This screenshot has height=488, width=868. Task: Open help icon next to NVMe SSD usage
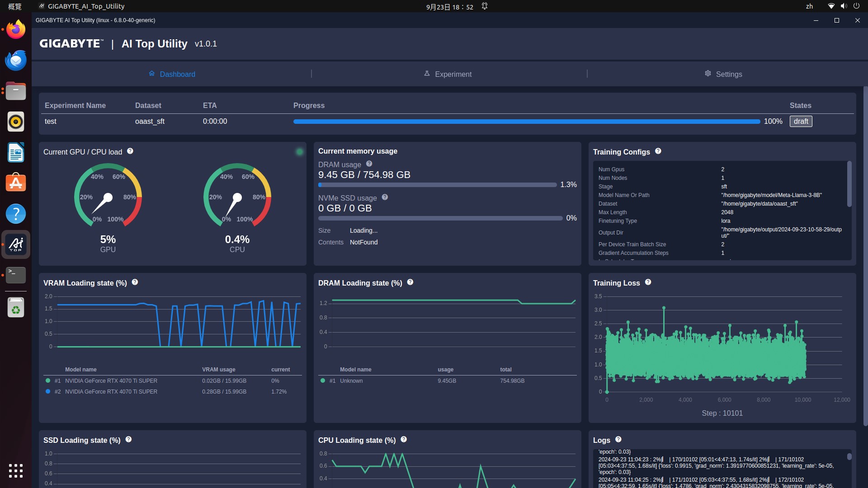[x=385, y=197]
